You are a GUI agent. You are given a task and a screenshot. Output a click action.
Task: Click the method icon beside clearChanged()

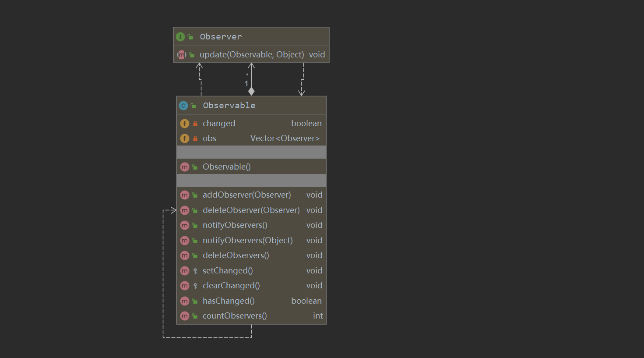click(x=185, y=286)
